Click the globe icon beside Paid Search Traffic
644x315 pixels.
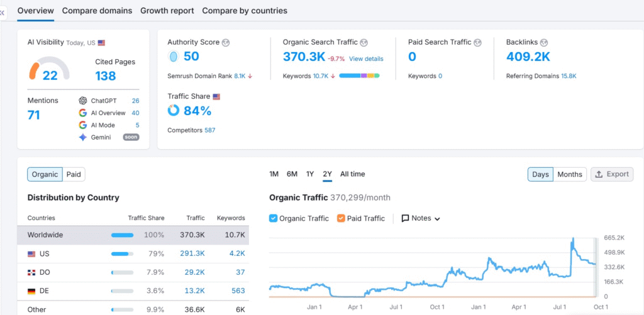pos(477,43)
